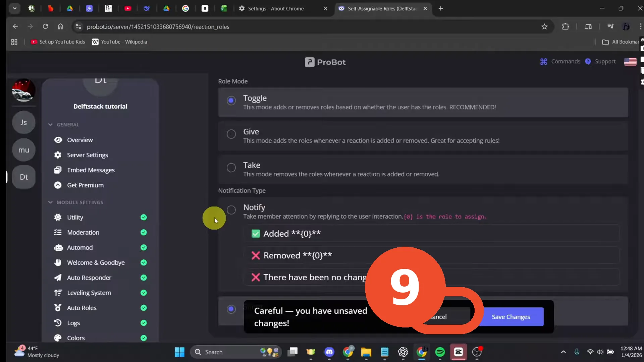This screenshot has height=362, width=644.
Task: Open Embed Messages icon in sidebar
Action: tap(58, 170)
